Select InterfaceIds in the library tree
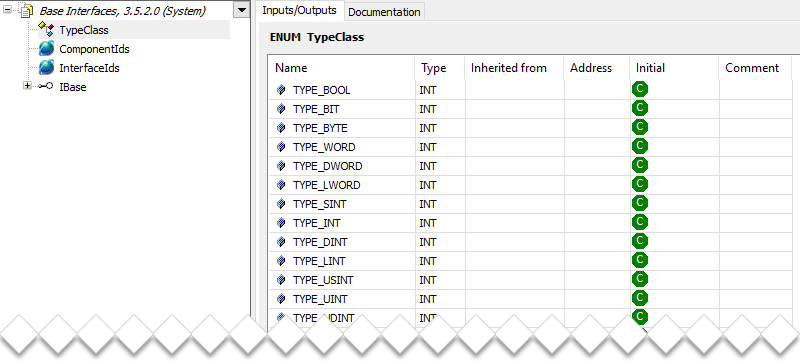This screenshot has width=800, height=362. pyautogui.click(x=90, y=68)
